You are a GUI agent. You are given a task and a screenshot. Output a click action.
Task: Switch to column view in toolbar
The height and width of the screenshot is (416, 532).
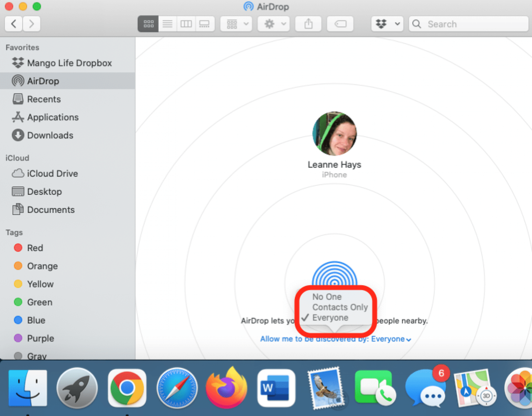(186, 24)
